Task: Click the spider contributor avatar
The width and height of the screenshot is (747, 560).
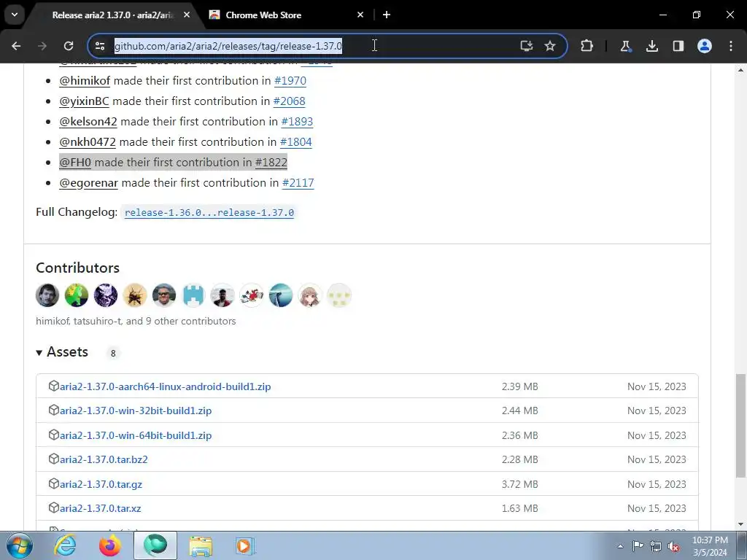Action: coord(135,295)
